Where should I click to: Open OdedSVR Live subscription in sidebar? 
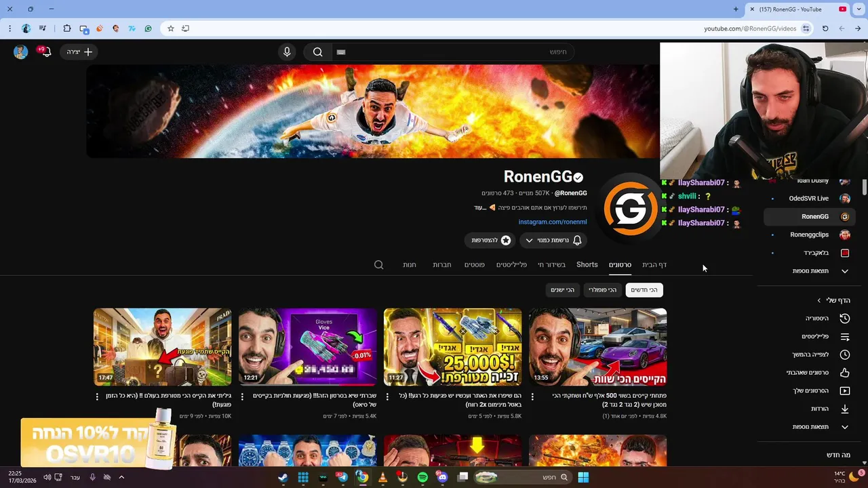click(808, 199)
